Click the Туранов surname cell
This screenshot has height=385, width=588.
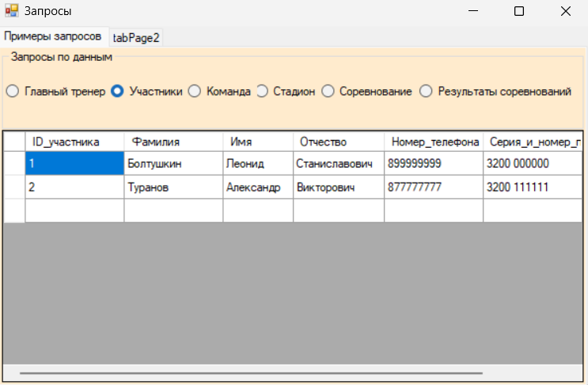pyautogui.click(x=173, y=187)
